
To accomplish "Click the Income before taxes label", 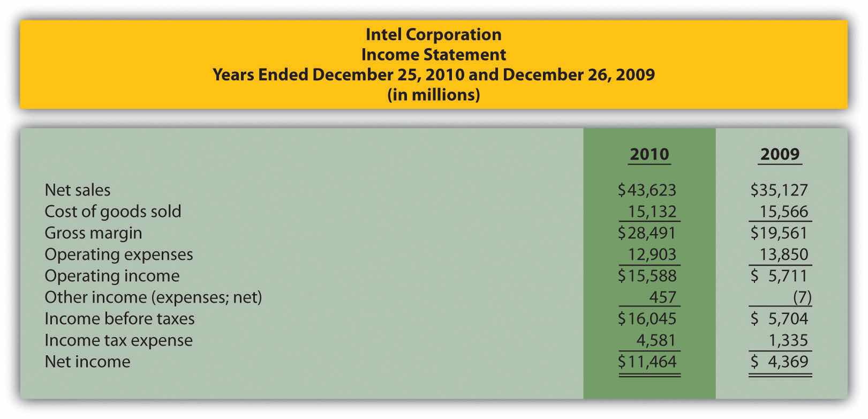I will click(119, 319).
